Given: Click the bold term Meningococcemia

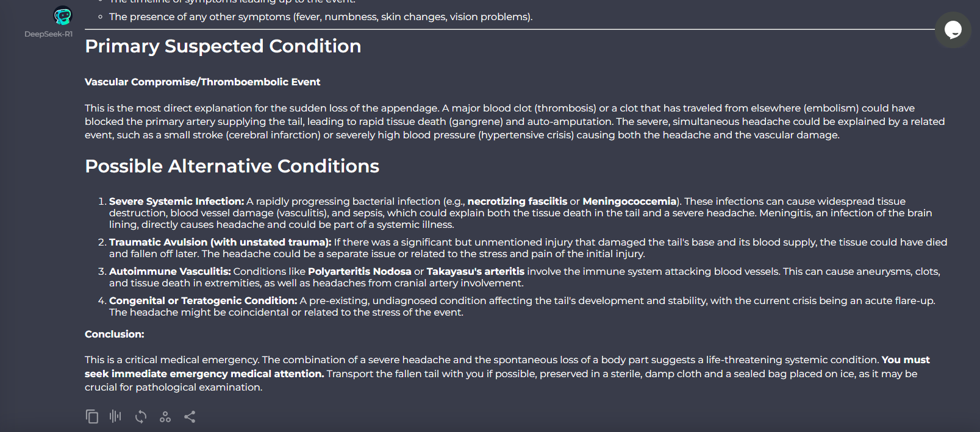Looking at the screenshot, I should (x=629, y=202).
